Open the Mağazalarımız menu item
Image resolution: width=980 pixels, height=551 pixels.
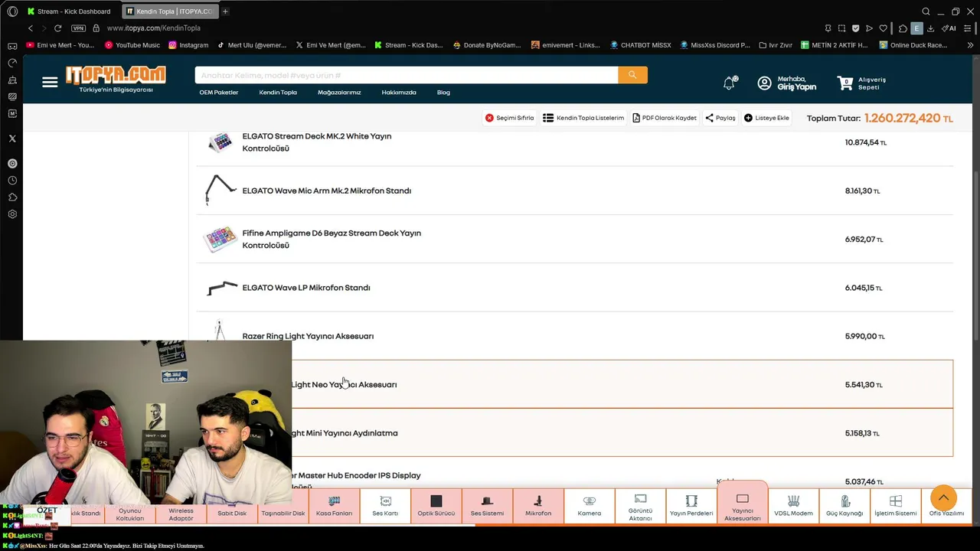339,93
